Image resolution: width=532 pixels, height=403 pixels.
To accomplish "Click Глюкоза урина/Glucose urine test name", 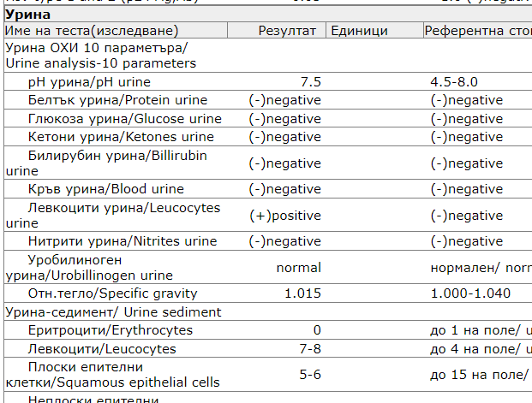I will 124,119.
